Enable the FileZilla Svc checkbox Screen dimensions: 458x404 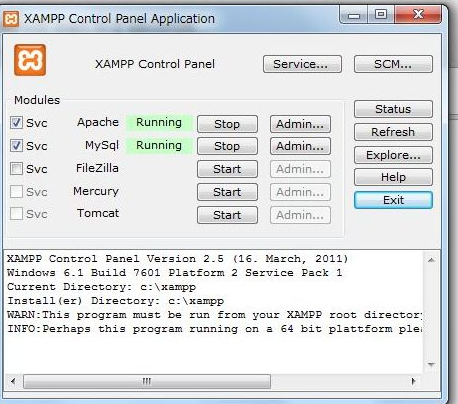pos(16,169)
